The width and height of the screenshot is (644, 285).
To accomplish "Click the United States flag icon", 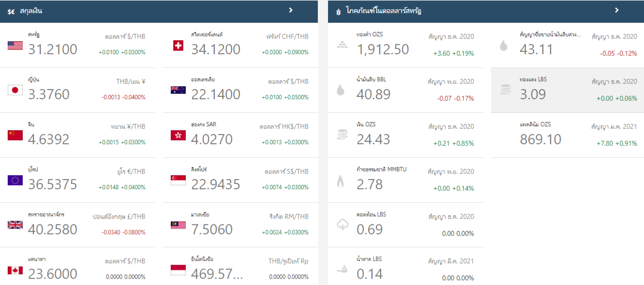I will point(15,45).
